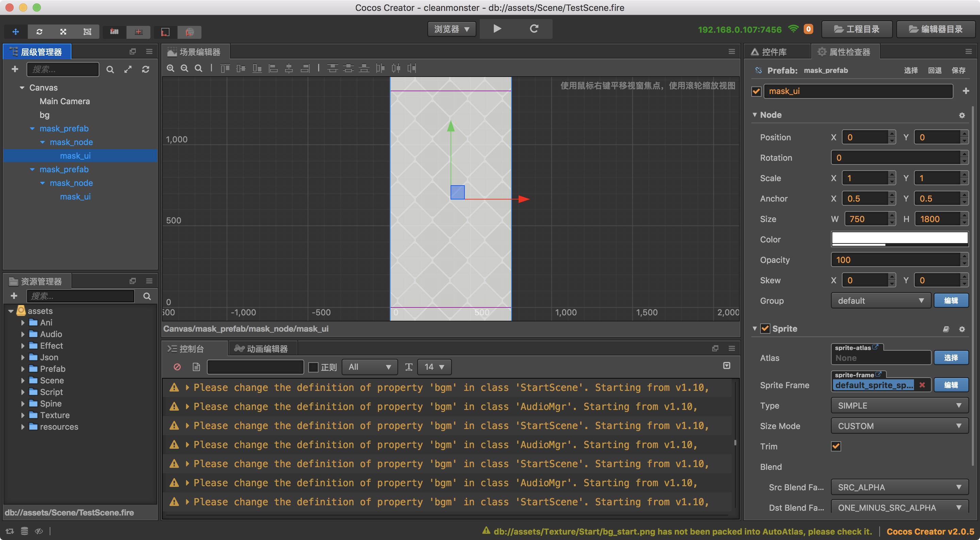Select the move transform tool
The image size is (980, 540).
click(x=16, y=32)
